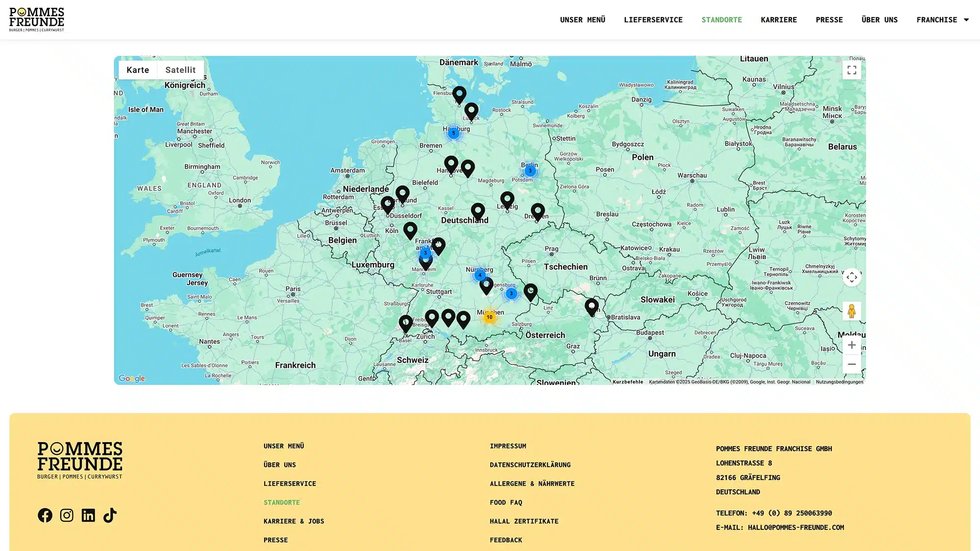Open the Impressum footer link
The height and width of the screenshot is (551, 980).
point(508,446)
